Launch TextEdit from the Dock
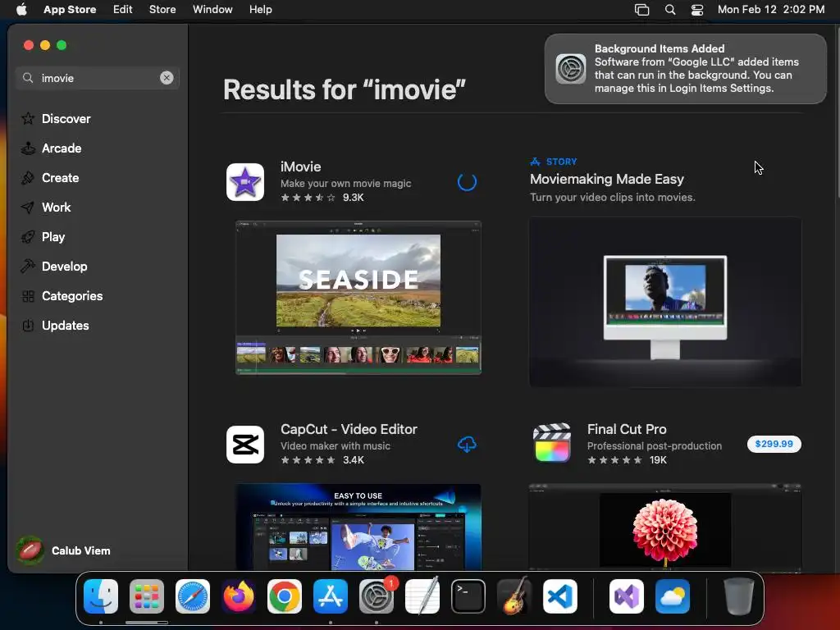 click(422, 596)
